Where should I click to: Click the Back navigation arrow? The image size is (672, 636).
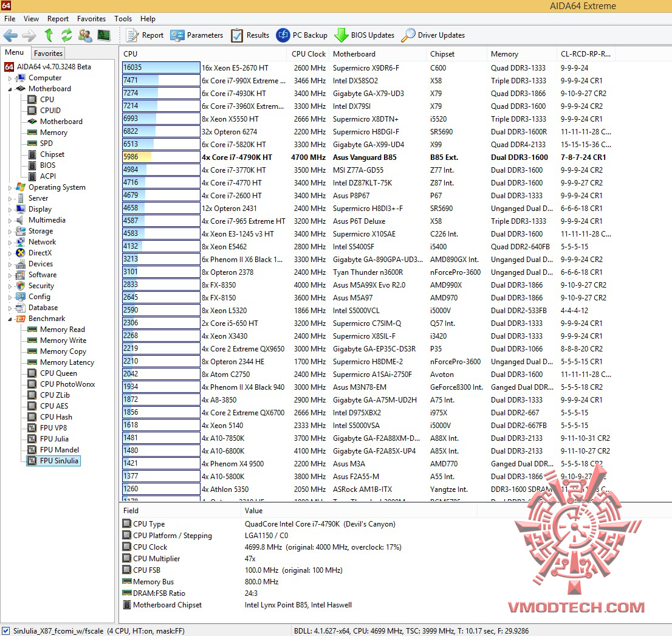pyautogui.click(x=10, y=35)
